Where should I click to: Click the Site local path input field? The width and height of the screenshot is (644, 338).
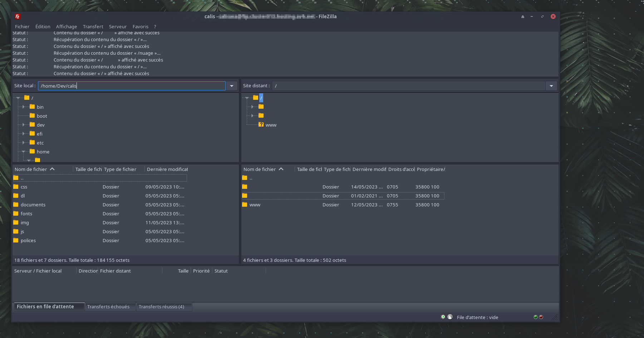(x=132, y=86)
